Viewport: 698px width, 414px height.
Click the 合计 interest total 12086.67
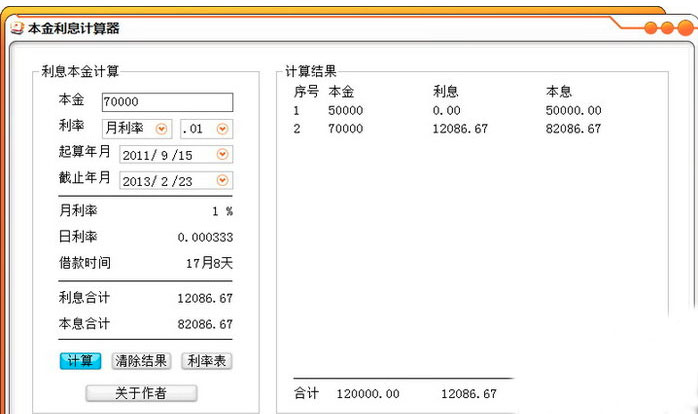(x=469, y=394)
